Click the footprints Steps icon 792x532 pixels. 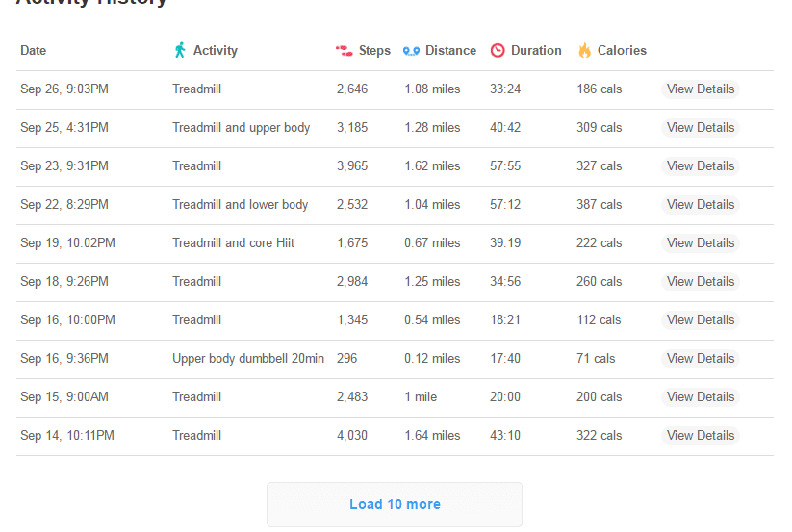click(x=344, y=50)
